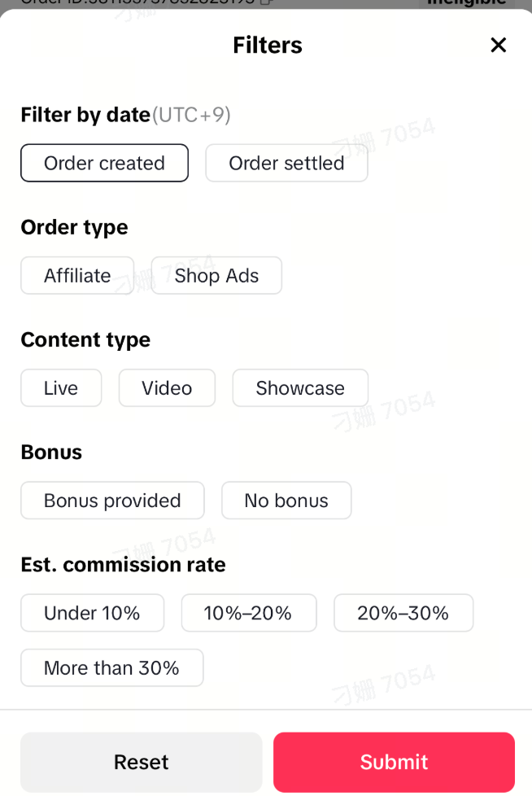532x796 pixels.
Task: Select the Order settled date filter
Action: (x=286, y=163)
